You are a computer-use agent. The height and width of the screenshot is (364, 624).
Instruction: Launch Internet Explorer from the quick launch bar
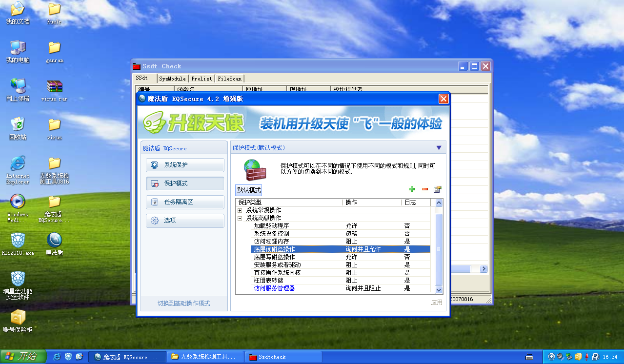tap(57, 357)
